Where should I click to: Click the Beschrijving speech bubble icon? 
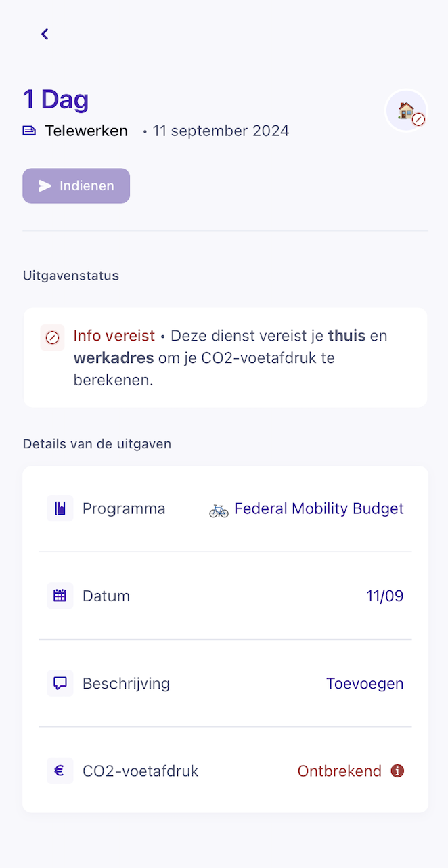(60, 683)
